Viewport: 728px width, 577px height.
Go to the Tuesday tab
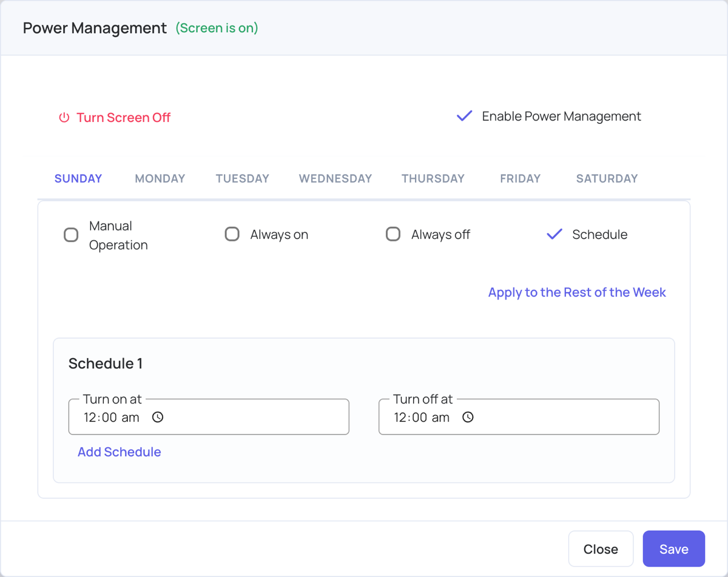[243, 178]
